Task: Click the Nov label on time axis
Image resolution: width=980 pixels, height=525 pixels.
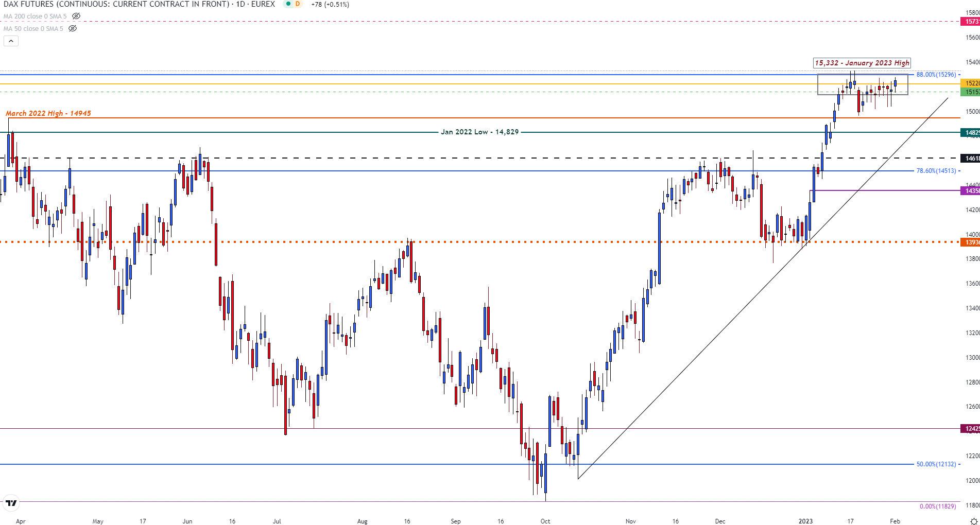Action: pos(631,521)
